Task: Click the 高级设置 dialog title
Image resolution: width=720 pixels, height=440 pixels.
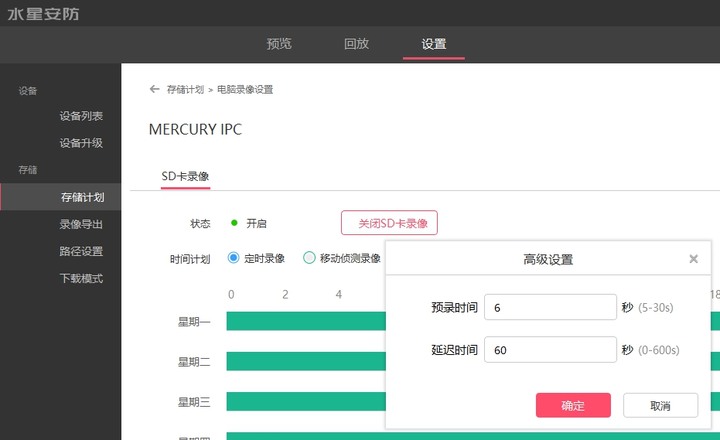Action: click(548, 259)
